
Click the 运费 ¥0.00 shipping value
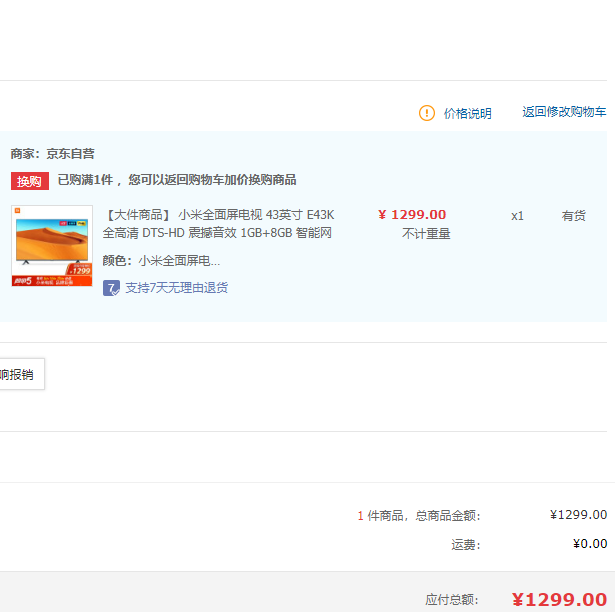point(590,543)
